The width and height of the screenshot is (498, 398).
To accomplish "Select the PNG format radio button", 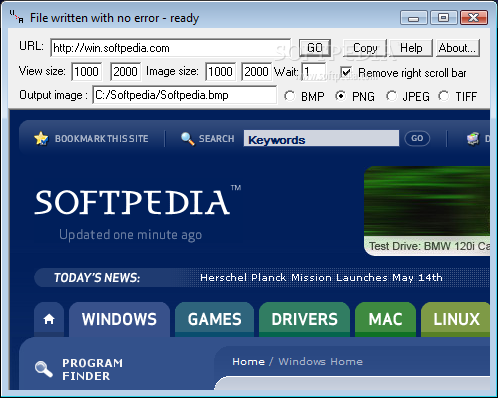I will [x=340, y=96].
